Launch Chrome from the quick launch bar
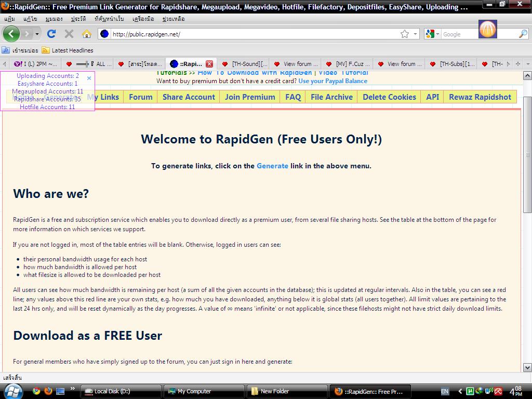This screenshot has height=399, width=532. tap(36, 391)
